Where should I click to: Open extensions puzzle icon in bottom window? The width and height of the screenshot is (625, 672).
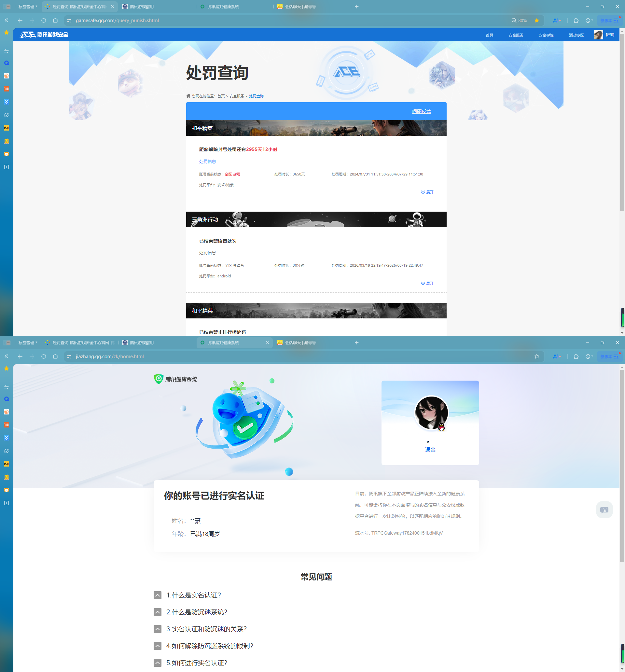pos(576,356)
